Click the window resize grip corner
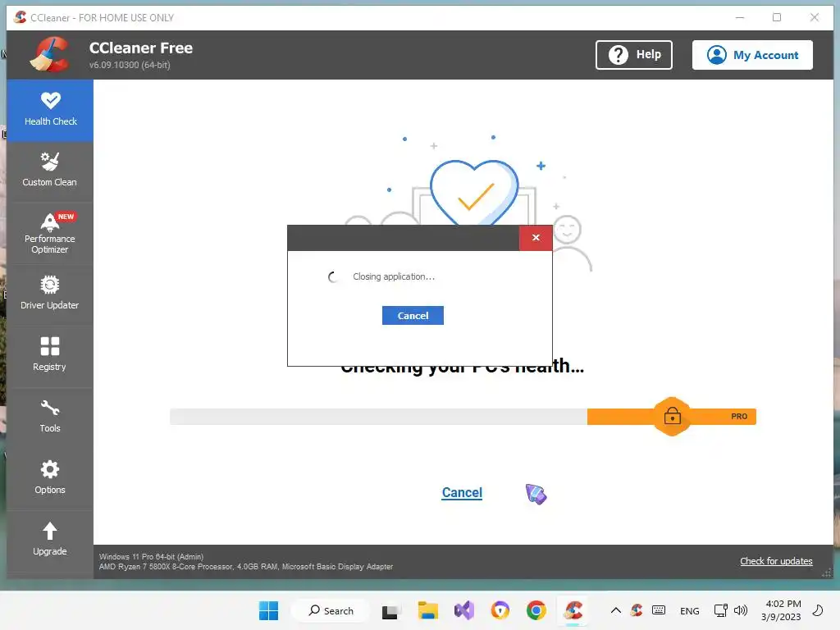 coord(827,572)
